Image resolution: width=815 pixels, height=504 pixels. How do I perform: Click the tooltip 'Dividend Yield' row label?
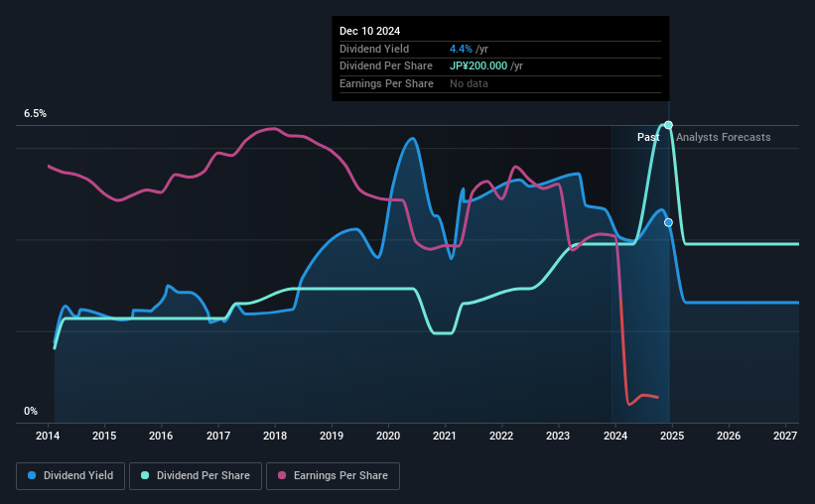(x=374, y=49)
